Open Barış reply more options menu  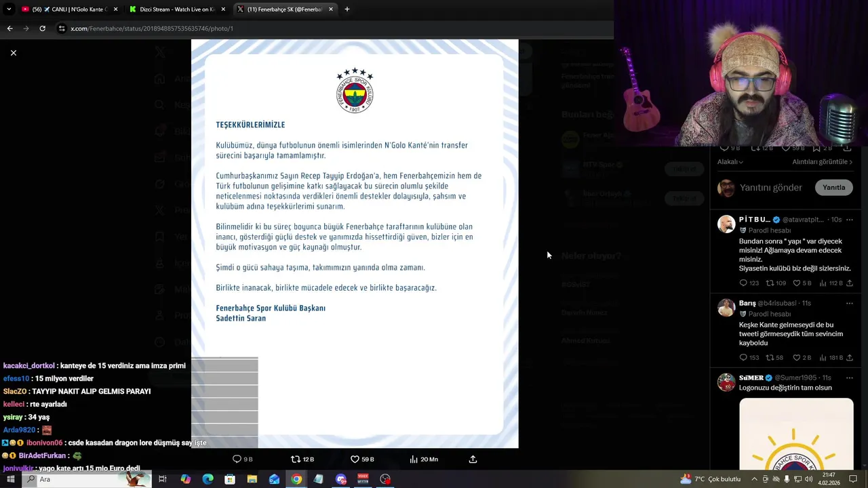[850, 303]
